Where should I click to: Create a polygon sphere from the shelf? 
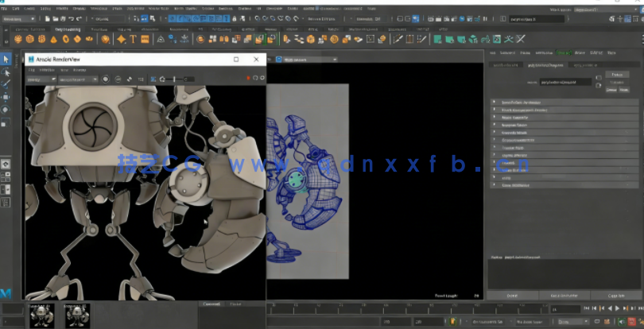pos(17,38)
